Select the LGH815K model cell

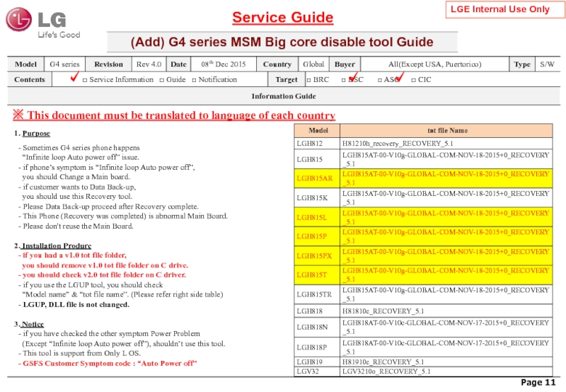pos(317,198)
